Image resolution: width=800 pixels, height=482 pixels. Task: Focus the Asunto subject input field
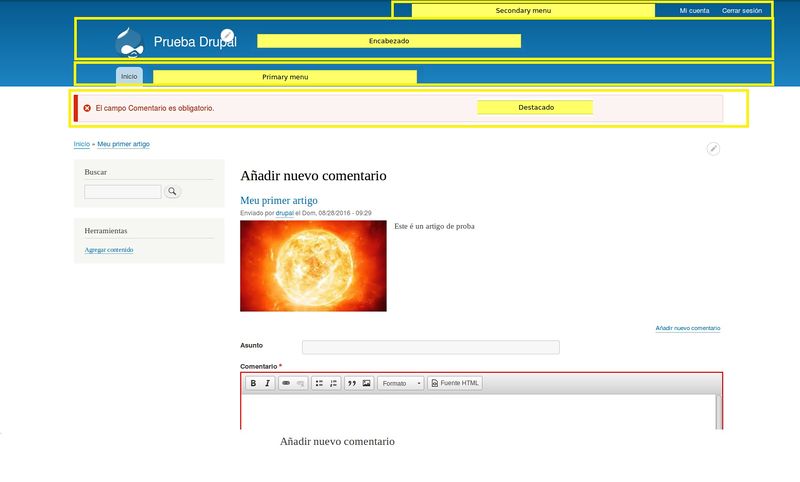point(431,347)
